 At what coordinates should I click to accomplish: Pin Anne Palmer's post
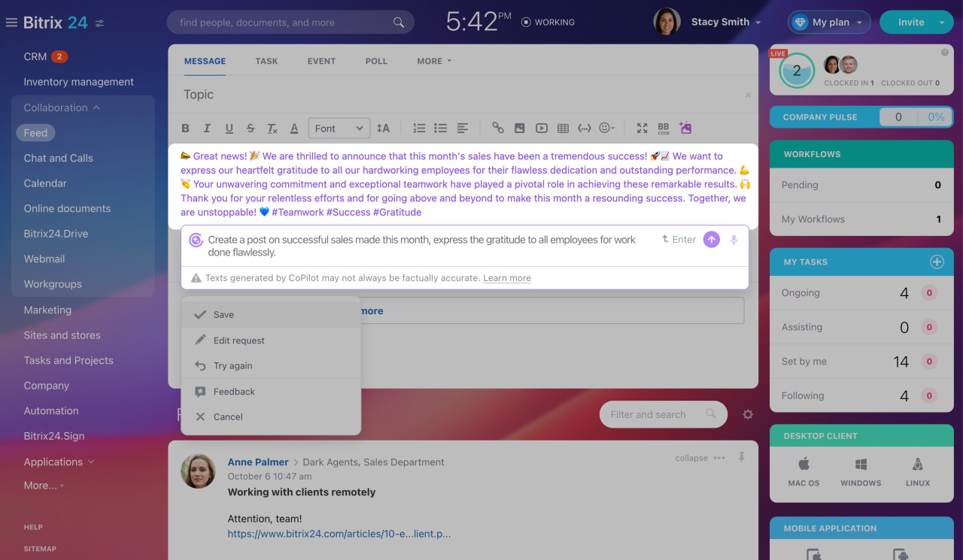click(742, 457)
